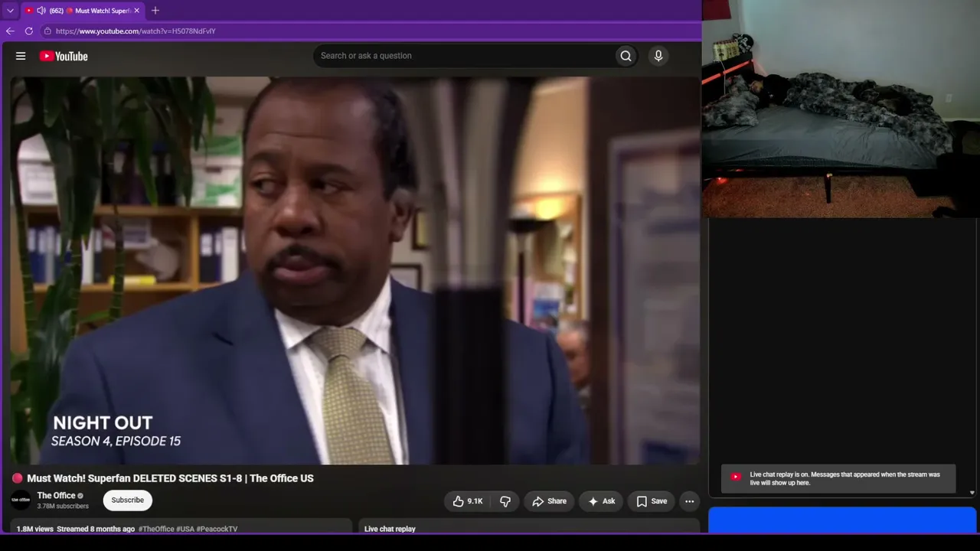The image size is (980, 551).
Task: Click the video title text
Action: coord(170,478)
